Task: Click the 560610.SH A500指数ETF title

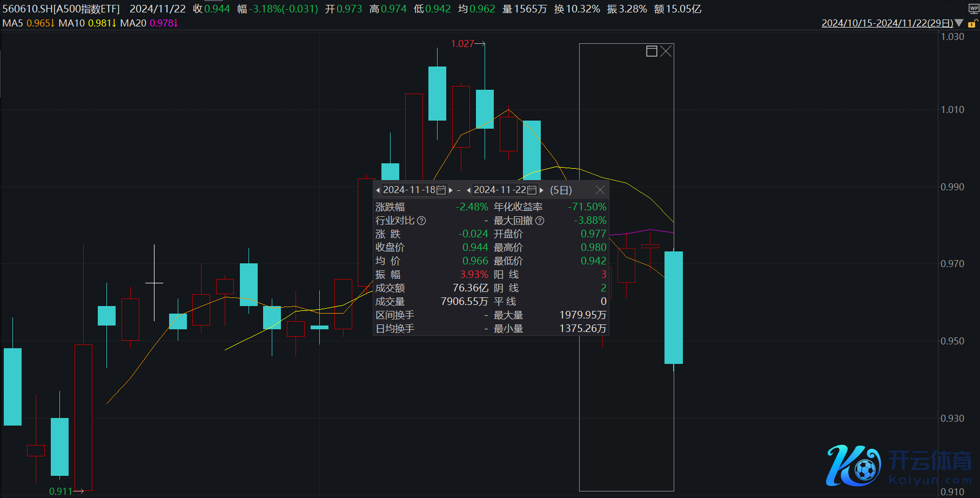Action: tap(61, 9)
